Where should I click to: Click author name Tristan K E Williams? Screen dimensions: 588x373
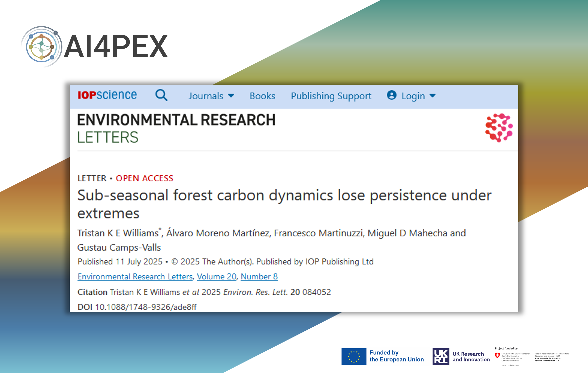(x=118, y=233)
